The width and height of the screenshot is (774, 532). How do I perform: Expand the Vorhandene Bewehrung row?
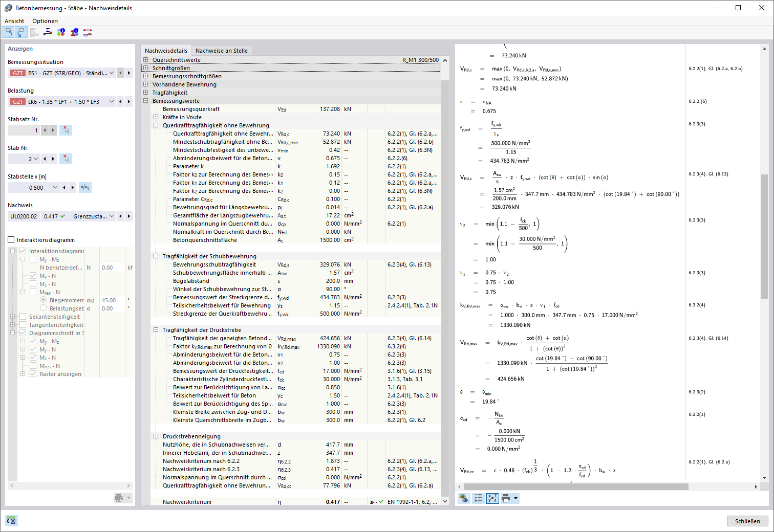click(146, 84)
